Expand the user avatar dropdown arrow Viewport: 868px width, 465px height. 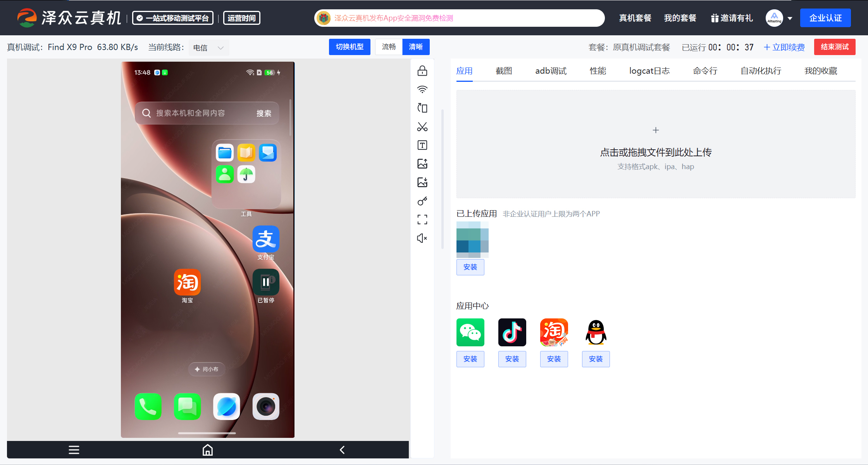790,18
